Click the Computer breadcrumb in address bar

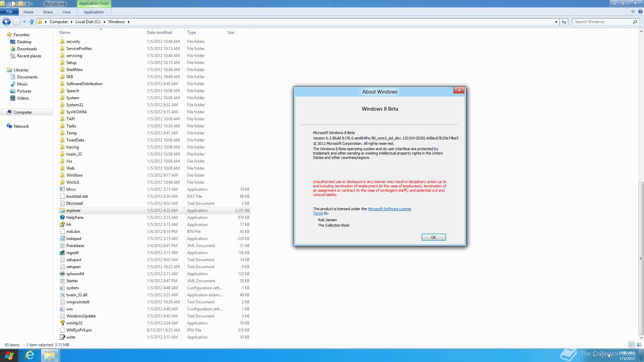(x=59, y=22)
